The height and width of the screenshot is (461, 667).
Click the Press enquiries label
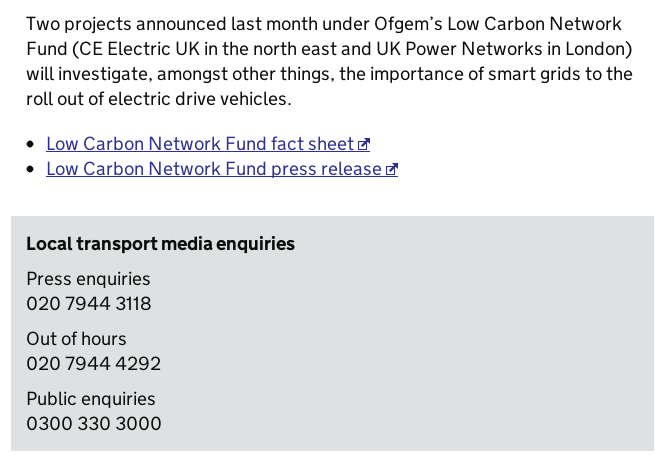pos(88,279)
